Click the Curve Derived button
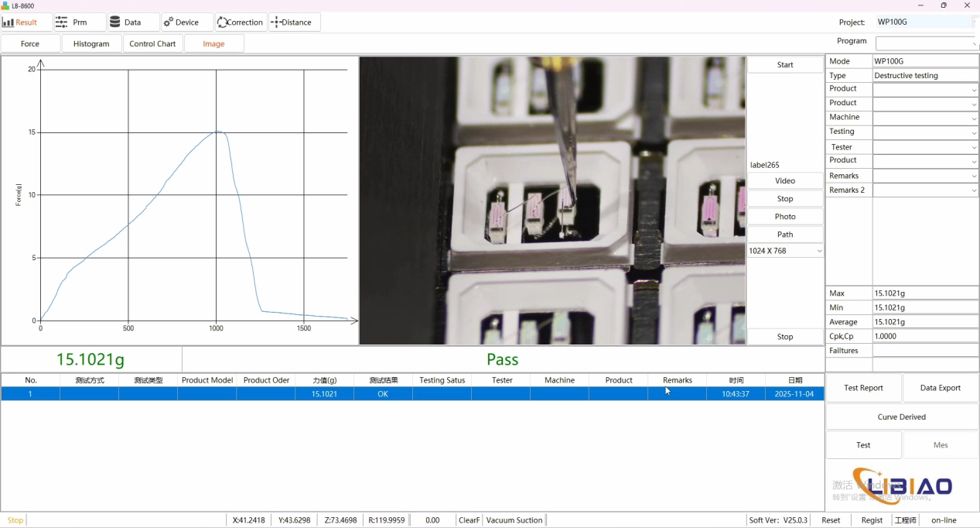This screenshot has height=528, width=980. click(901, 417)
